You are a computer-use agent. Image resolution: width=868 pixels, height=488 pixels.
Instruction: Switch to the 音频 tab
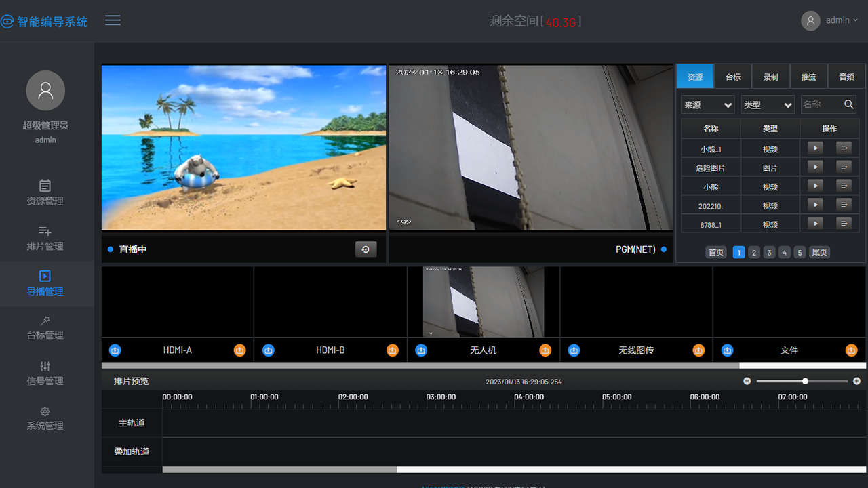(847, 77)
